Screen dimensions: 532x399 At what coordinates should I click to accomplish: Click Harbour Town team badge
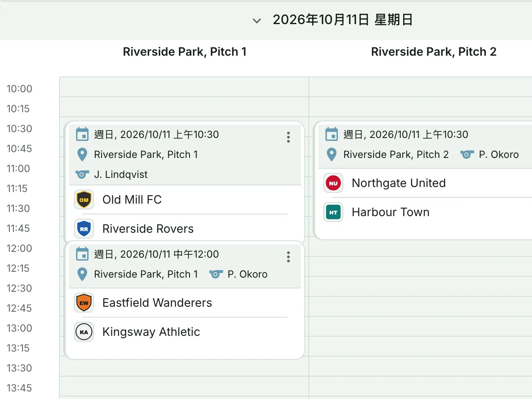click(333, 212)
